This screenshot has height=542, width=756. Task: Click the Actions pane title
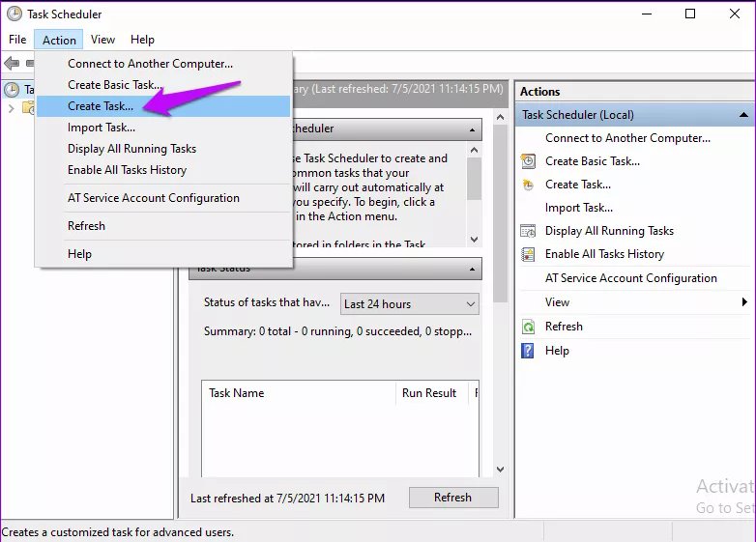pos(540,92)
